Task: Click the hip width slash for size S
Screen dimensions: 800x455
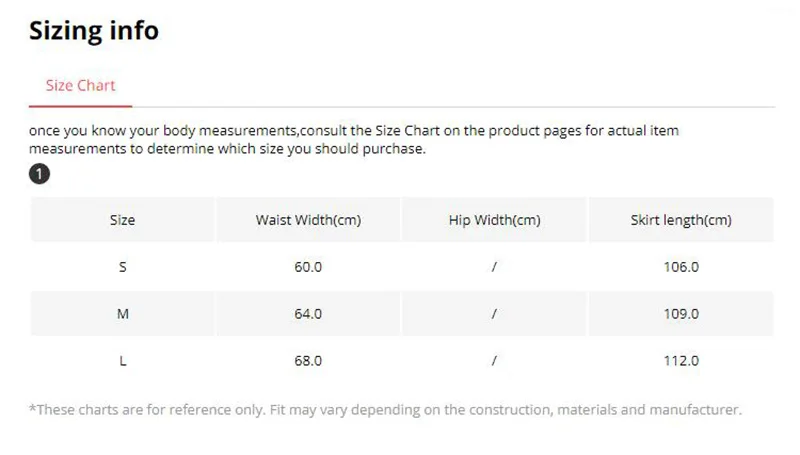Action: (494, 267)
